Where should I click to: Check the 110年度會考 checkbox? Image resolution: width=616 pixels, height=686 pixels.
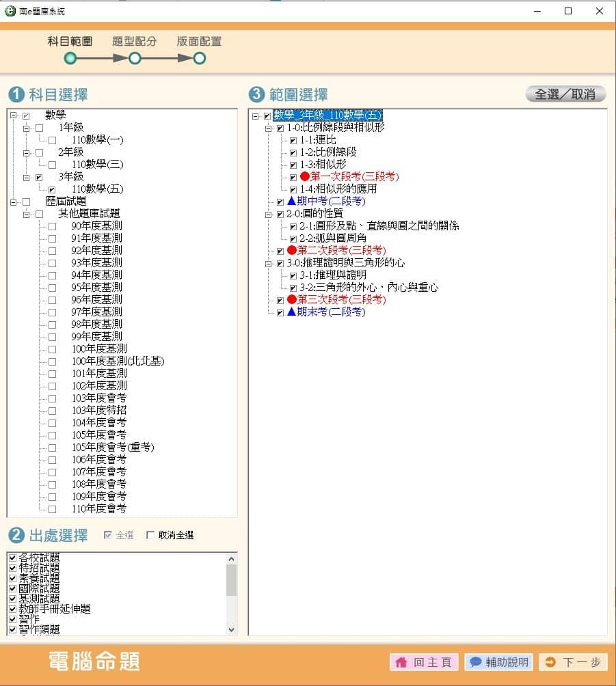click(52, 509)
